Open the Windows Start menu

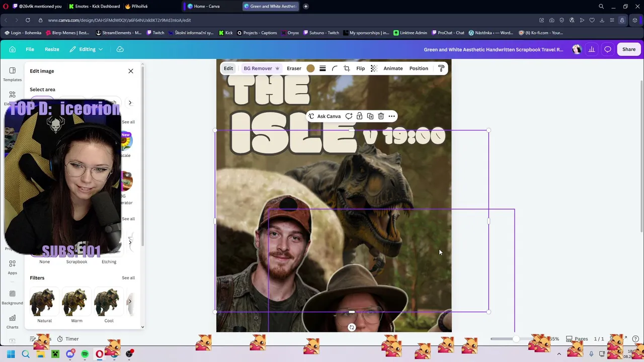11,354
